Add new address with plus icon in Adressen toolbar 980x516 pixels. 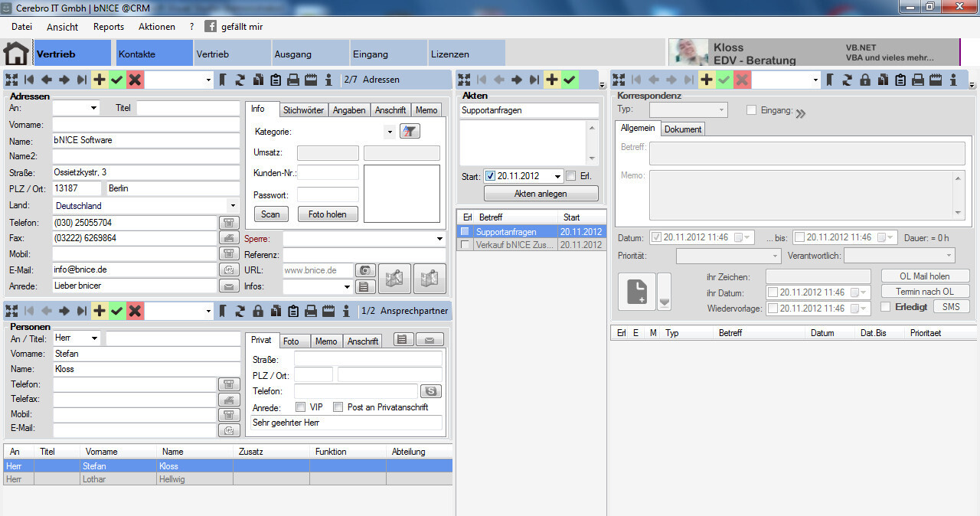[x=100, y=80]
